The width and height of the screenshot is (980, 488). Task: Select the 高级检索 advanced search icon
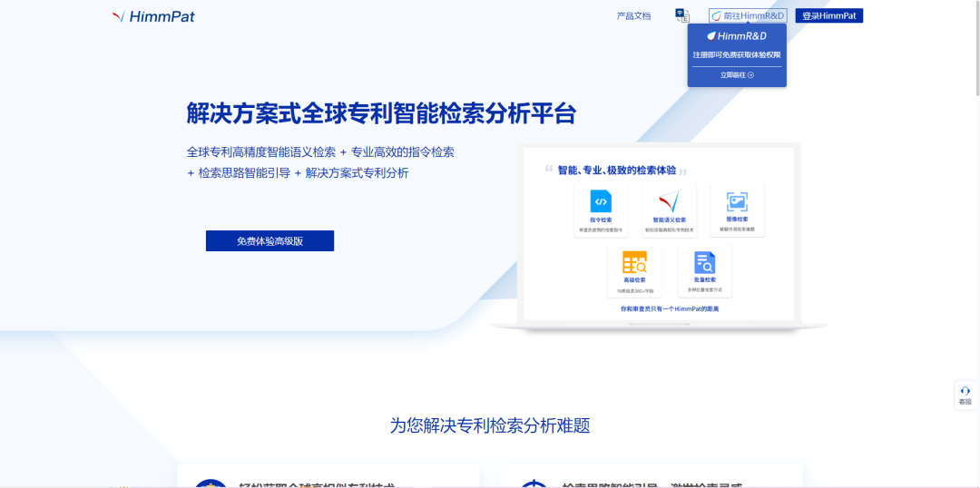[x=634, y=262]
